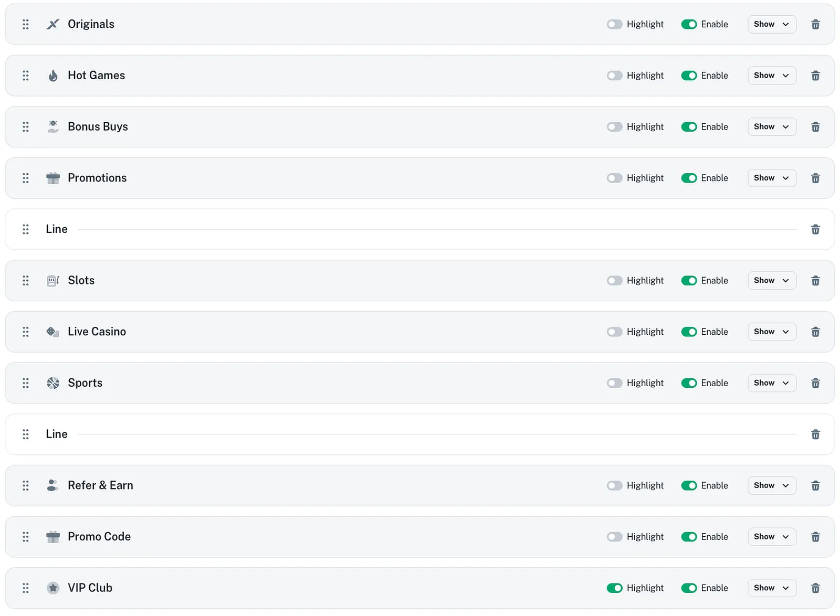Open the Show dropdown for Originals
This screenshot has height=616, width=840.
(771, 24)
